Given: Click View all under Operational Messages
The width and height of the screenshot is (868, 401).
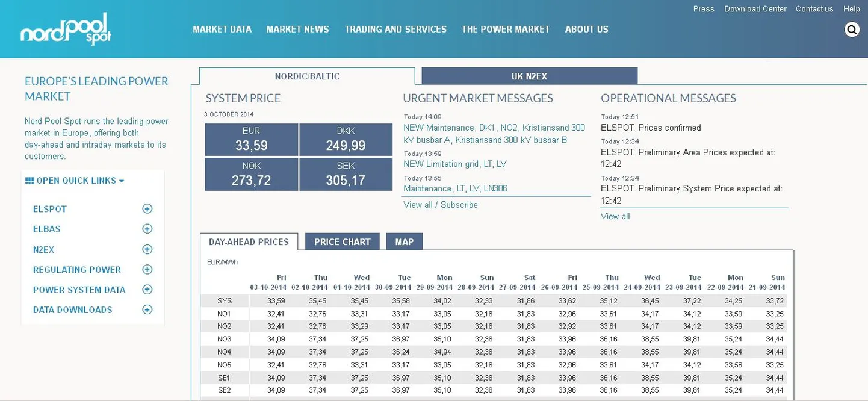Looking at the screenshot, I should (615, 216).
